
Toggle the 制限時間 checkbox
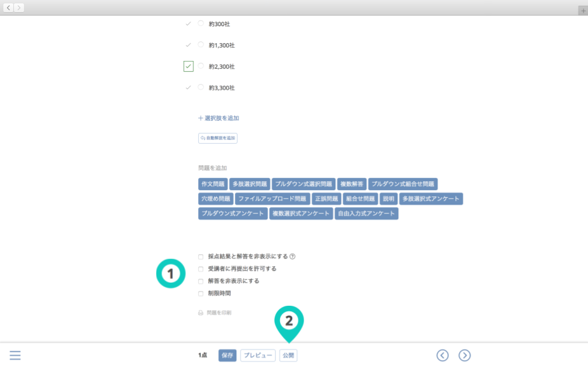click(x=201, y=294)
